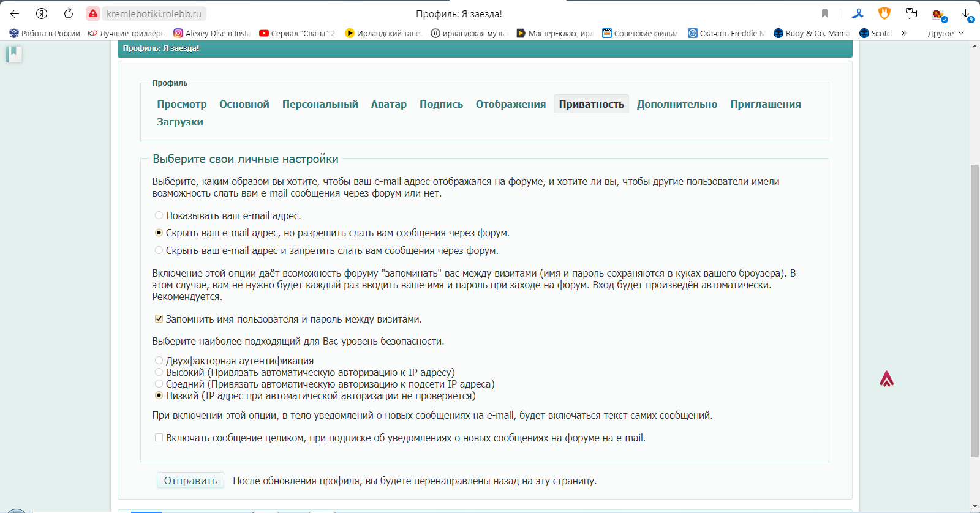Select the Приватность tab
This screenshot has width=980, height=513.
click(x=591, y=104)
